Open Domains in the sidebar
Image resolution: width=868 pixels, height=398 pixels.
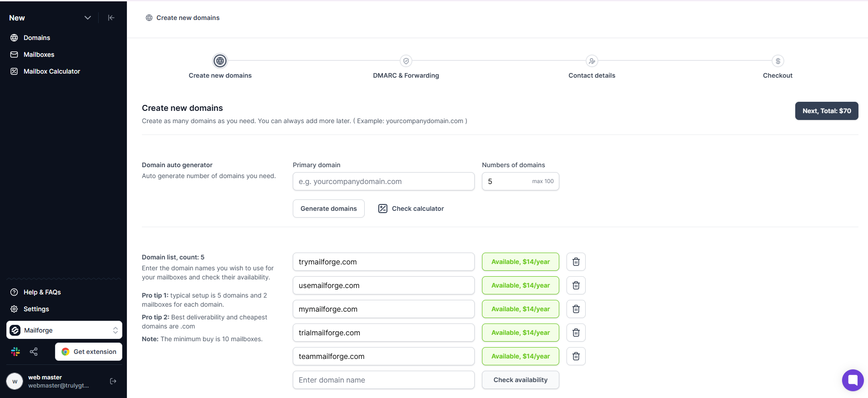tap(37, 38)
